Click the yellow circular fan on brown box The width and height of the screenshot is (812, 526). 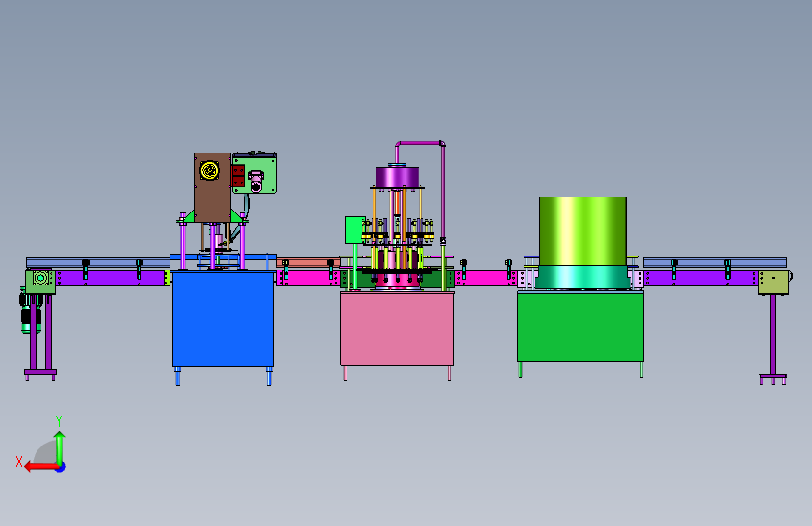pos(210,170)
